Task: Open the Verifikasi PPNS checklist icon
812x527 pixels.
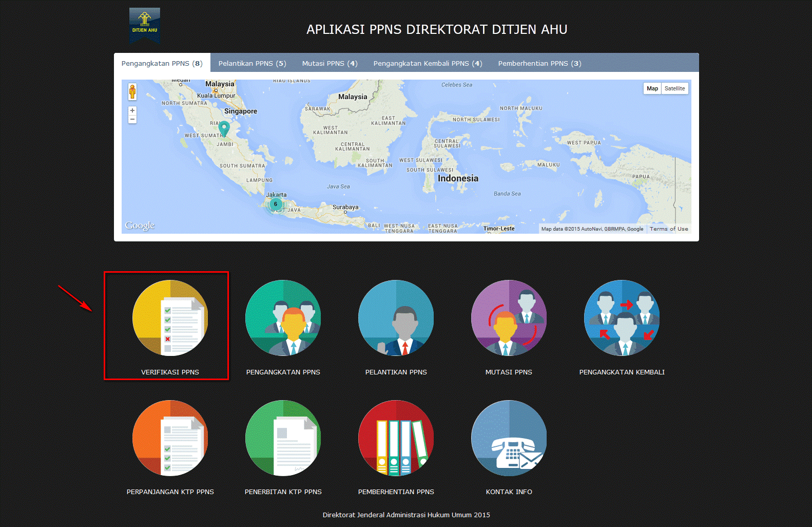Action: [x=170, y=318]
